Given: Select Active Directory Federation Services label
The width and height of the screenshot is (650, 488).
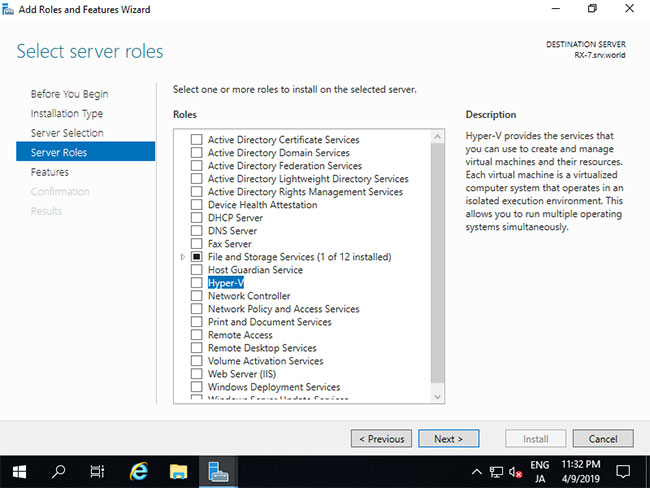Looking at the screenshot, I should (x=285, y=165).
